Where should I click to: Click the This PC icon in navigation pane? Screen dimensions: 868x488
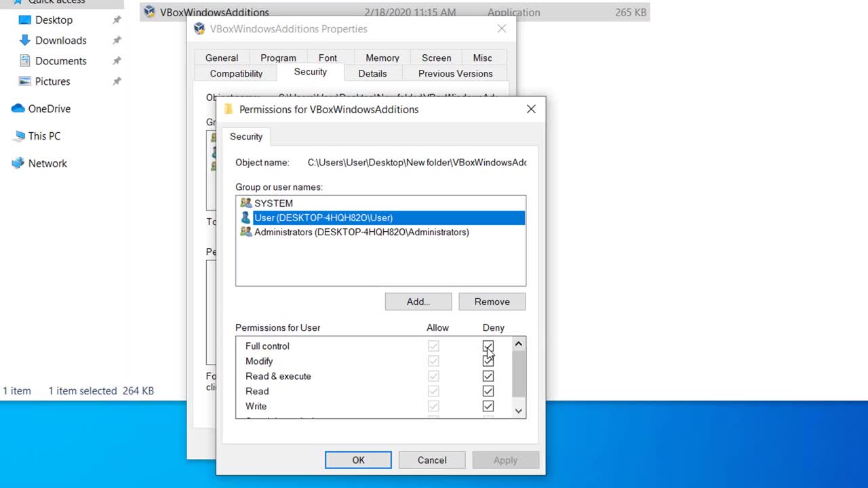point(18,136)
